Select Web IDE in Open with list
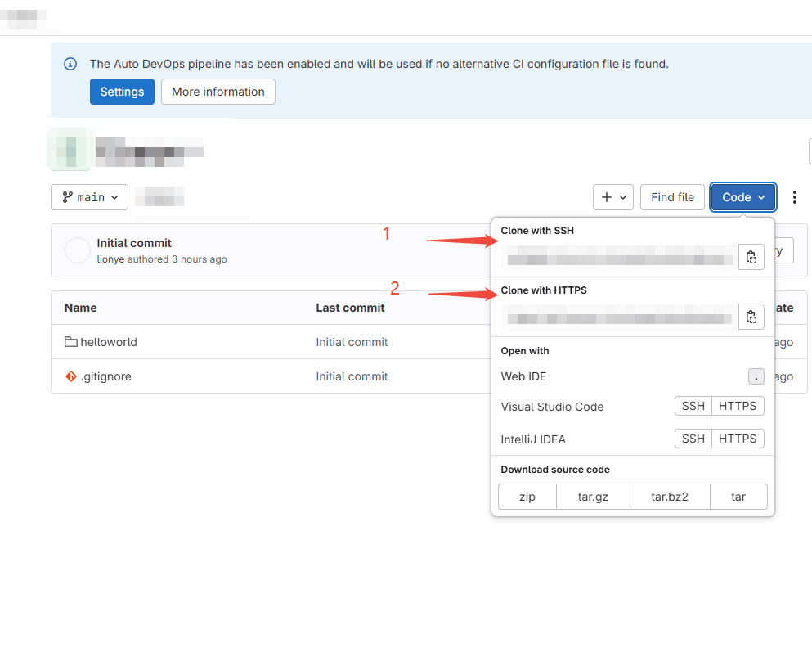This screenshot has width=812, height=648. click(x=524, y=376)
